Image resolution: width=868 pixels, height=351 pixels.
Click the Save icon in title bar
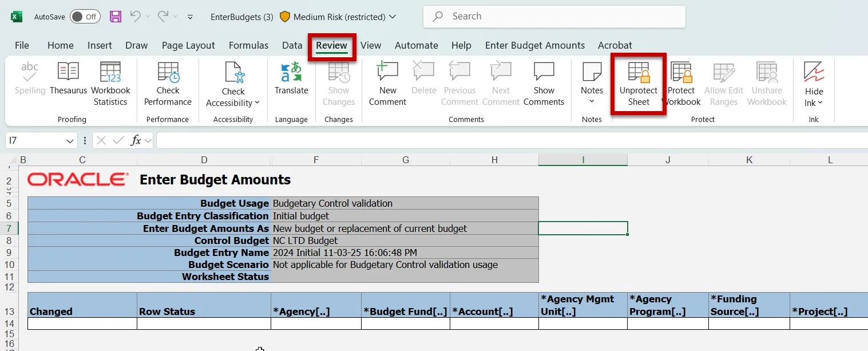116,17
